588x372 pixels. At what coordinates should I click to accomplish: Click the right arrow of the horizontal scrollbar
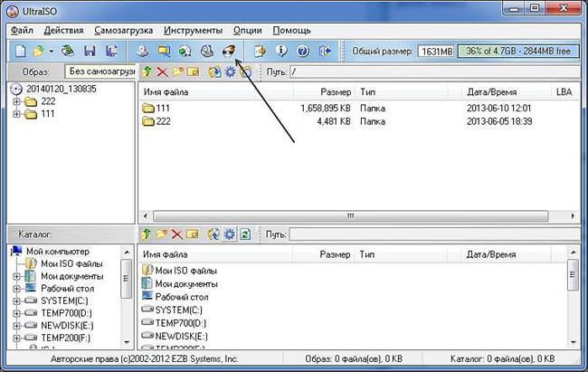[573, 216]
